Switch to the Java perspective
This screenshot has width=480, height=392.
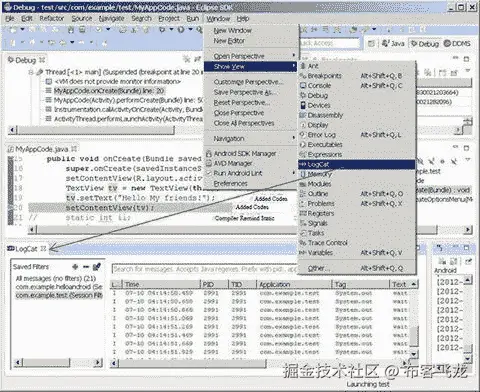pyautogui.click(x=393, y=44)
